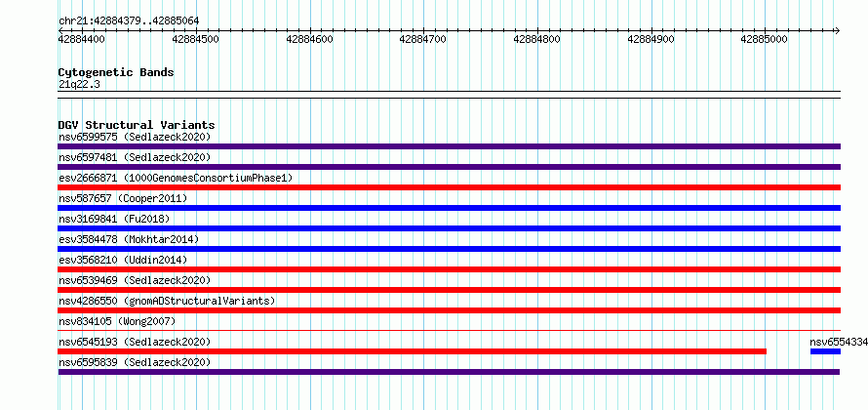Screen dimensions: 868x410
Task: Open nsv3169841 (Fu2018) label
Action: tap(114, 219)
